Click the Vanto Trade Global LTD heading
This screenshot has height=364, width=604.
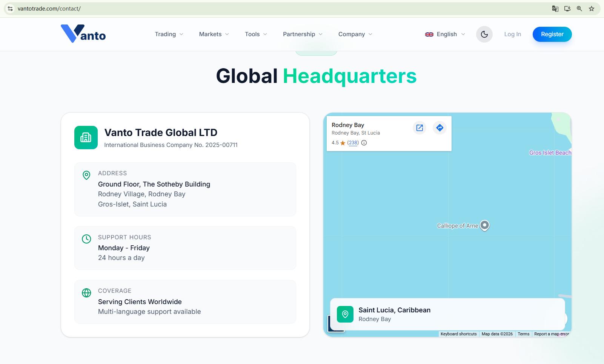[x=161, y=133]
